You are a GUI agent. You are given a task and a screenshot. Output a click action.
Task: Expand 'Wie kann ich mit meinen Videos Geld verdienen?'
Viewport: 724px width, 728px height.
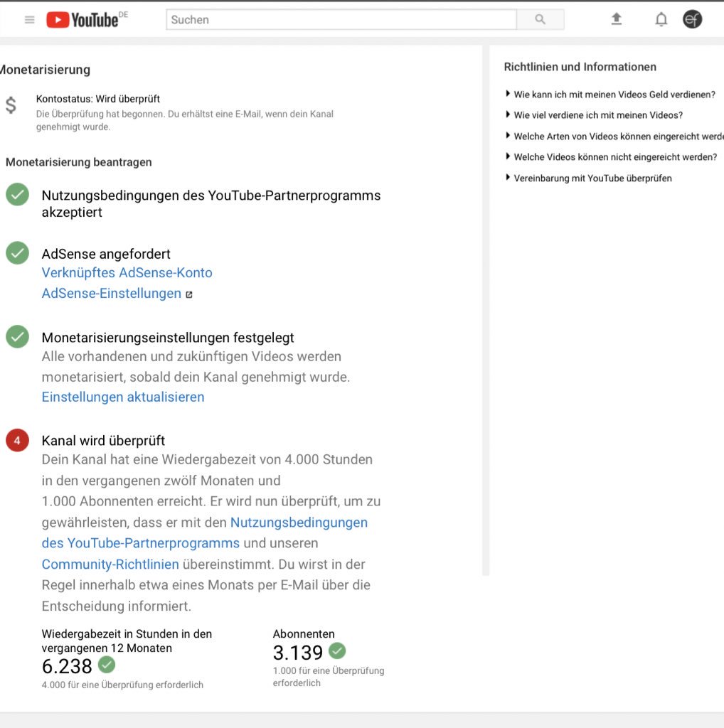[x=610, y=95]
